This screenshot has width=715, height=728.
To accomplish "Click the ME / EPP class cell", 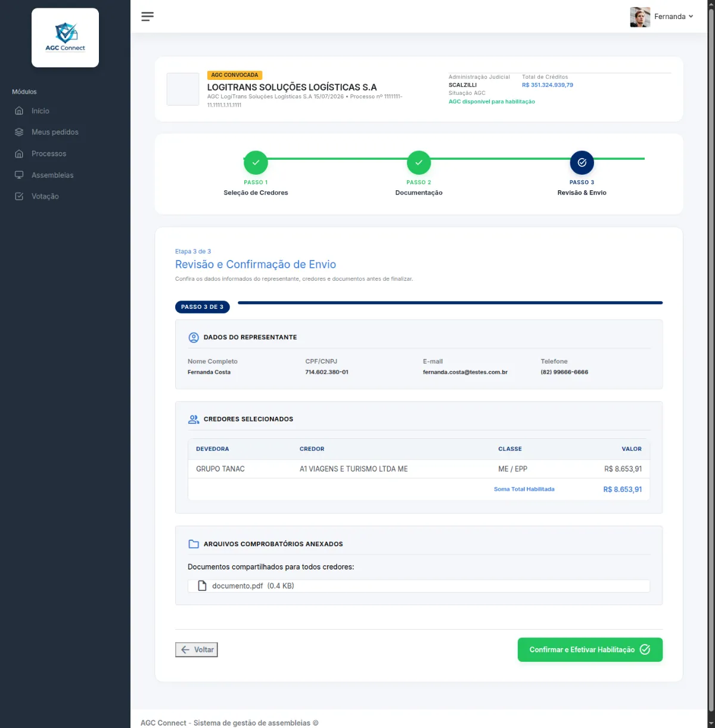I will [x=513, y=469].
